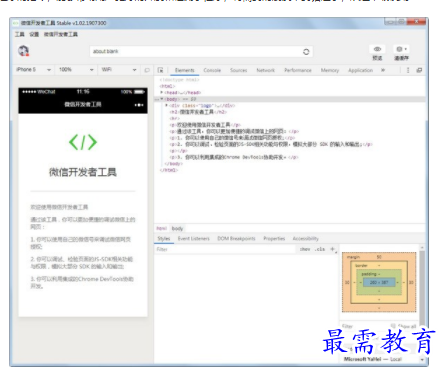444x373 pixels.
Task: Tick the Show all checkbox
Action: 393,326
